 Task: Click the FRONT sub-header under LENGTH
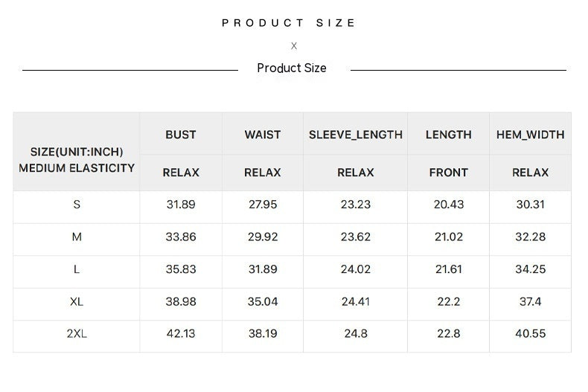click(x=449, y=173)
